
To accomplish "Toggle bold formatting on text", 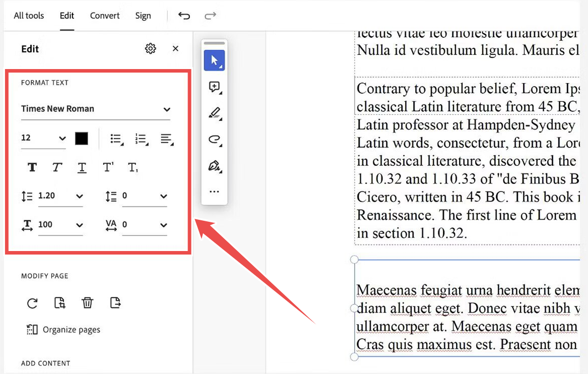I will click(32, 167).
